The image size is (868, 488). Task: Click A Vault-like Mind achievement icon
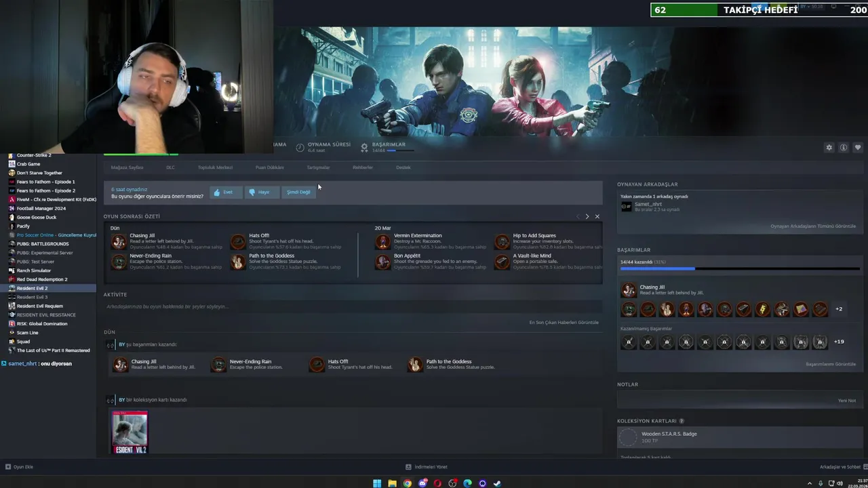coord(502,262)
